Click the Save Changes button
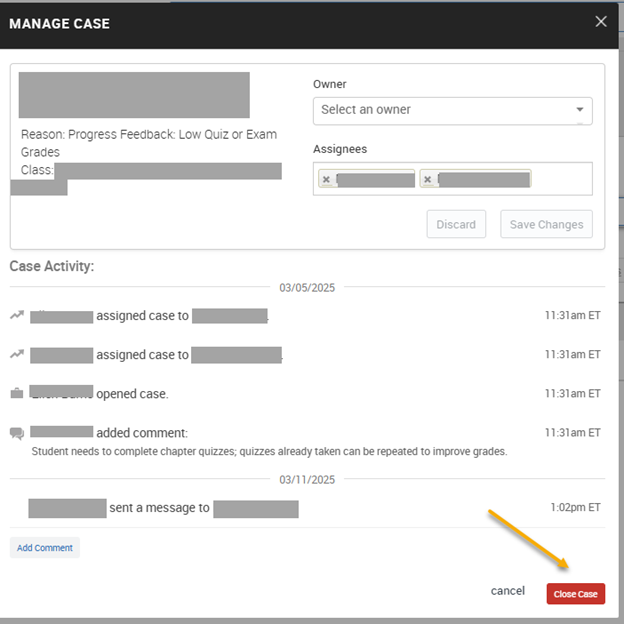 tap(546, 225)
